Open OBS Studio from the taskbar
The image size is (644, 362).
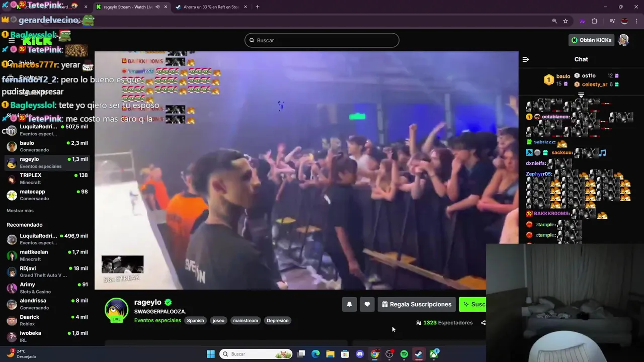(x=389, y=354)
